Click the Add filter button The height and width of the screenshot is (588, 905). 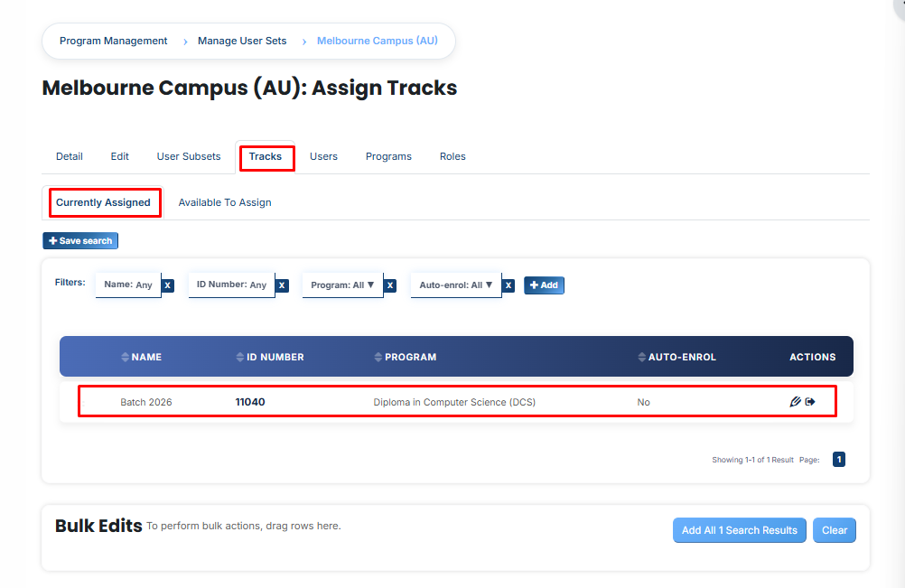click(x=544, y=285)
